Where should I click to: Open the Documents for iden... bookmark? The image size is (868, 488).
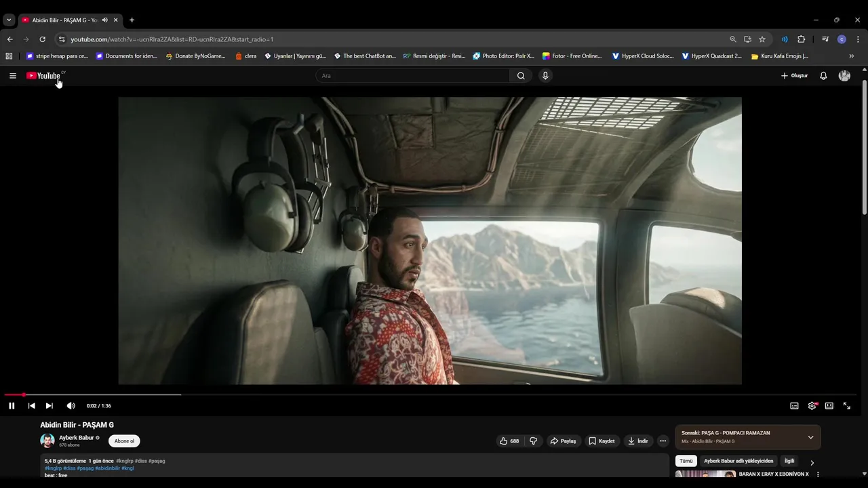(127, 56)
